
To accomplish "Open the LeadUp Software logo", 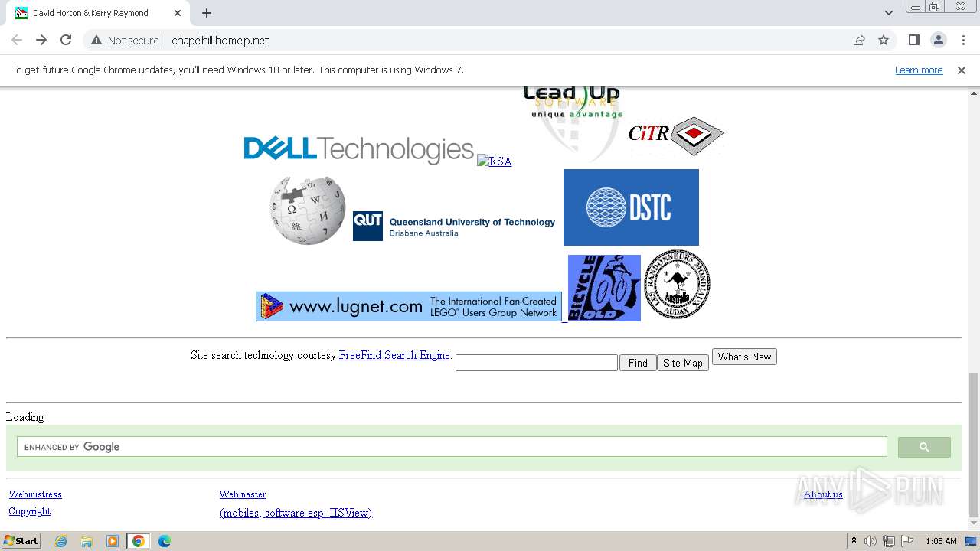I will coord(572,122).
